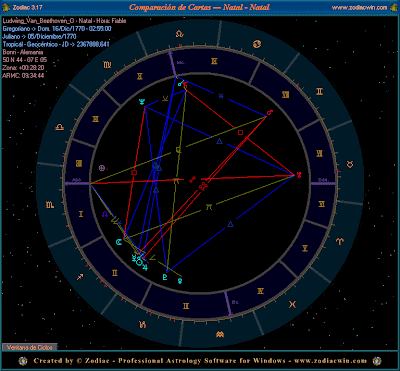Select the 50 N 44 - 07 E 05 coordinates
The width and height of the screenshot is (400, 371).
(x=25, y=60)
